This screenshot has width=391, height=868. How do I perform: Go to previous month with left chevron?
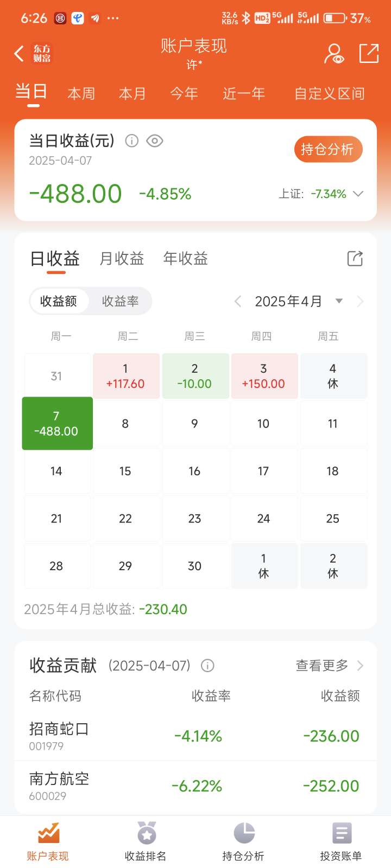pos(237,301)
